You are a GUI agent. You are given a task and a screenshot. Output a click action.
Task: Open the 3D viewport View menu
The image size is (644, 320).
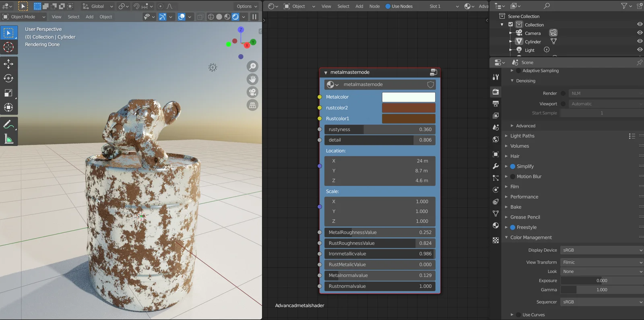[x=56, y=17]
